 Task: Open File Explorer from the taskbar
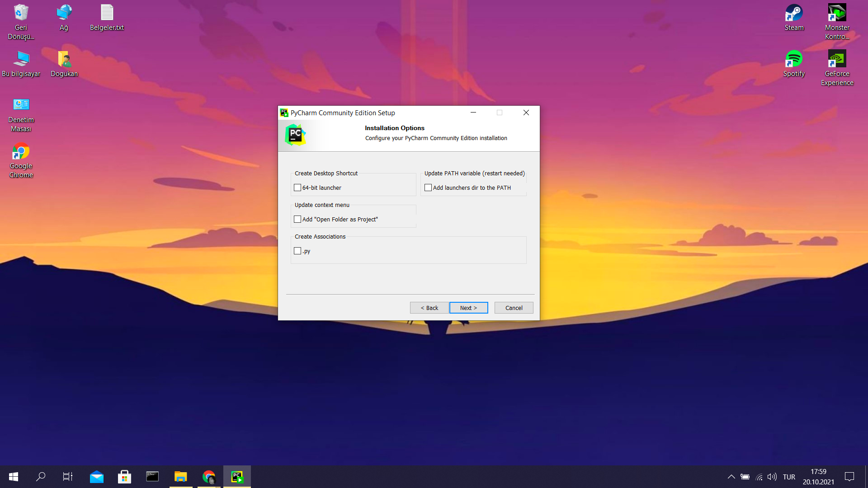point(180,476)
